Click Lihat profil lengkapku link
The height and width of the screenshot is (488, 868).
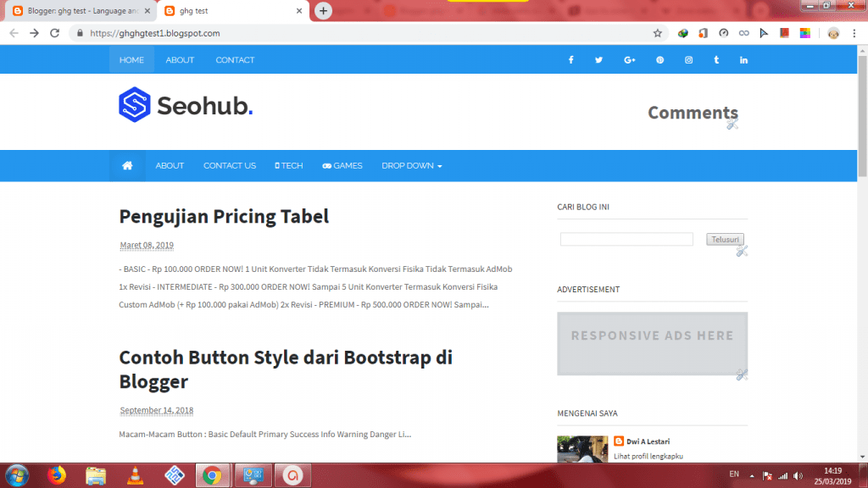point(648,456)
